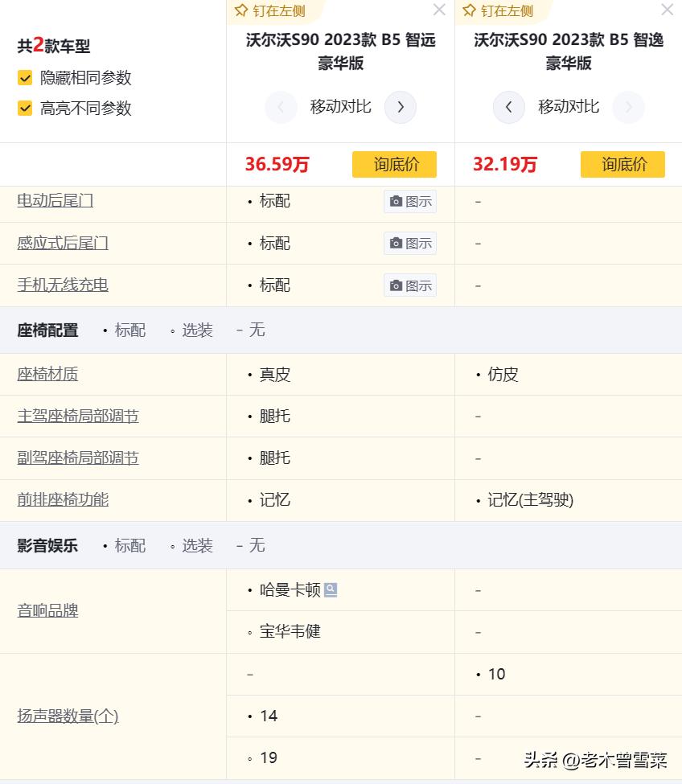Image resolution: width=682 pixels, height=784 pixels.
Task: Open the 扬声器数量(个) parameter link
Action: pyautogui.click(x=68, y=716)
